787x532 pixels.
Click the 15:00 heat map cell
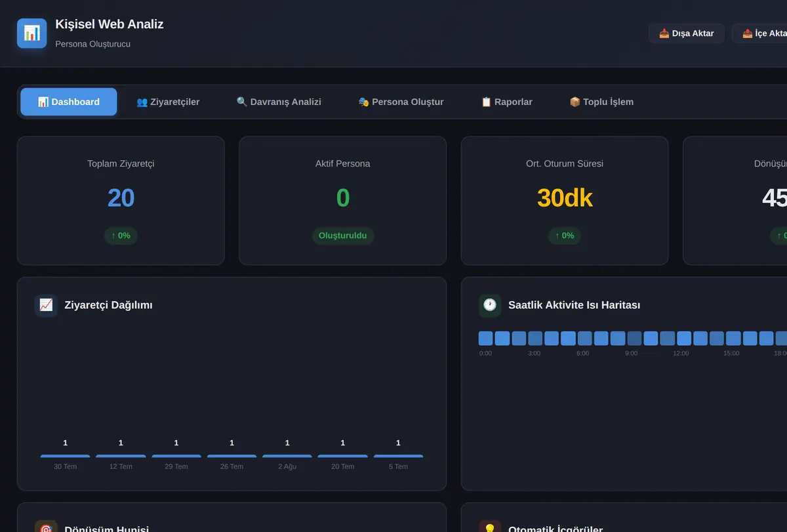point(733,338)
